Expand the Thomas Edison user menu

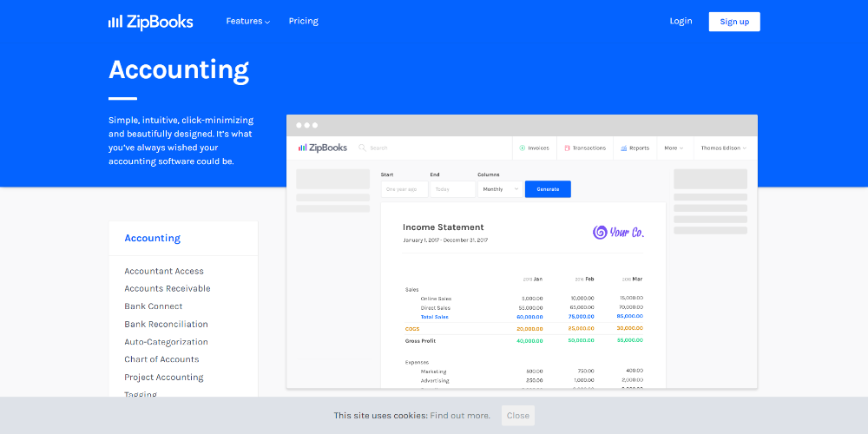[724, 148]
